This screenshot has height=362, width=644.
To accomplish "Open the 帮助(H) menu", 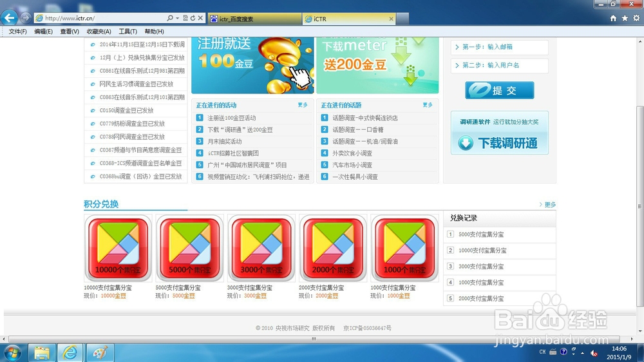I will tap(154, 32).
